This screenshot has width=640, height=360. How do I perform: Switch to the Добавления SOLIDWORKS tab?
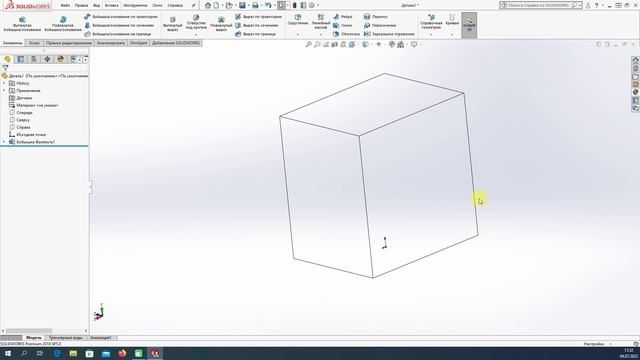tap(176, 43)
